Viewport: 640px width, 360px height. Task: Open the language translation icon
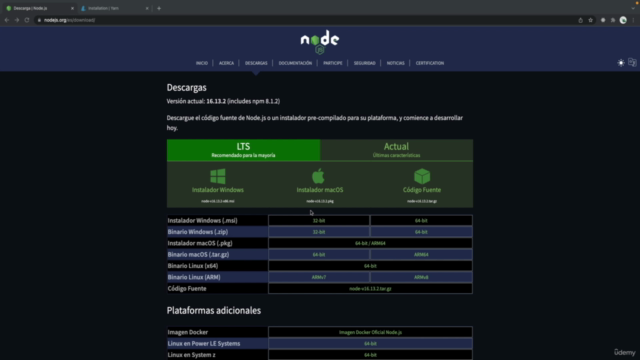click(632, 62)
